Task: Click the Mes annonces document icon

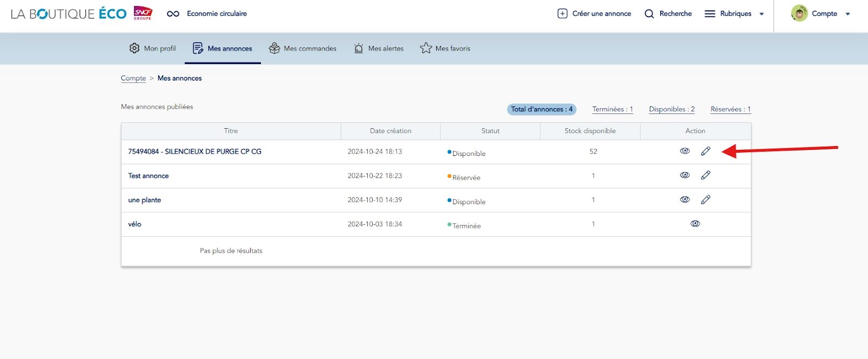Action: [x=198, y=48]
